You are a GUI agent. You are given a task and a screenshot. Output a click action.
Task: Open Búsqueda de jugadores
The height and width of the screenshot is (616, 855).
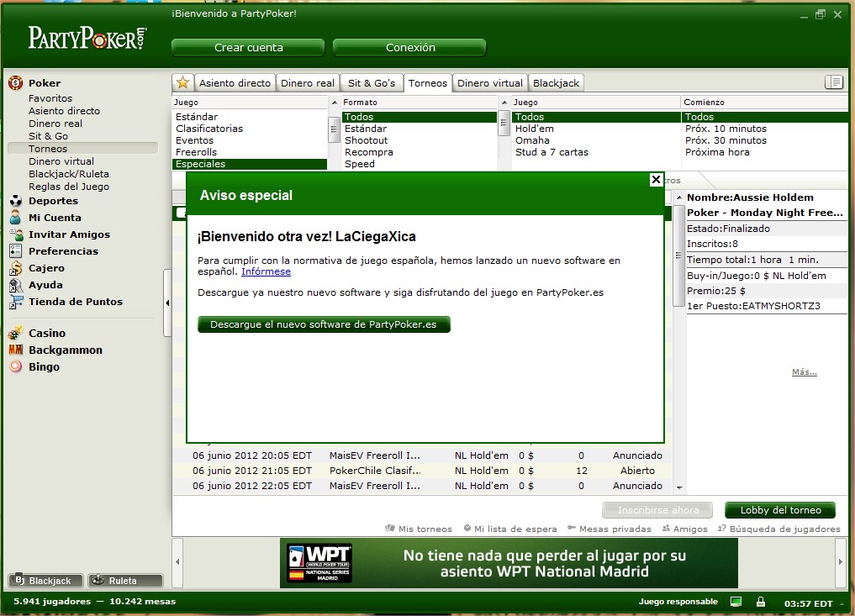point(779,529)
